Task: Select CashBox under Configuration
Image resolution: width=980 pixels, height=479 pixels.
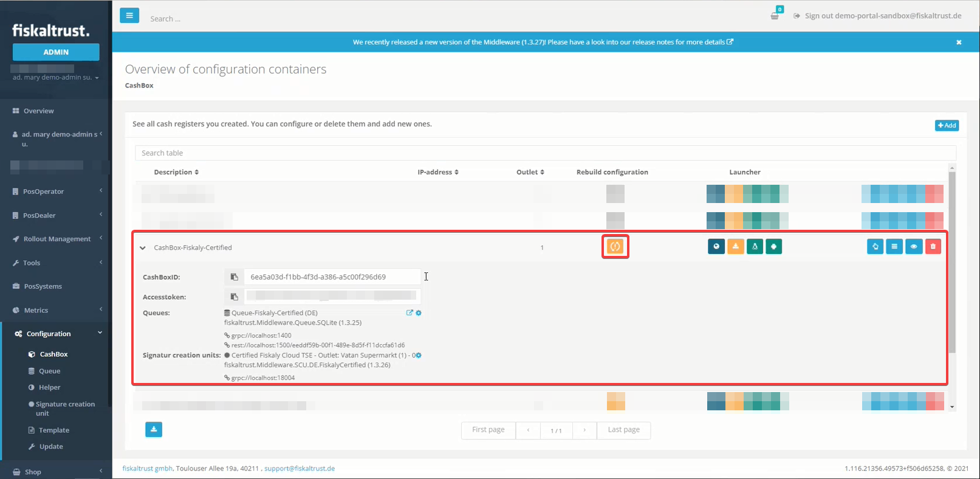Action: (x=53, y=354)
